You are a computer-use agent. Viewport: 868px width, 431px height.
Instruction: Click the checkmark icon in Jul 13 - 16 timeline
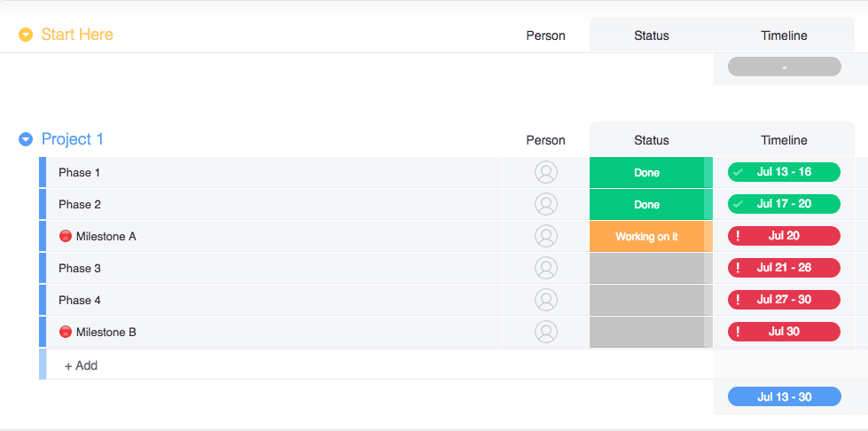coord(738,172)
